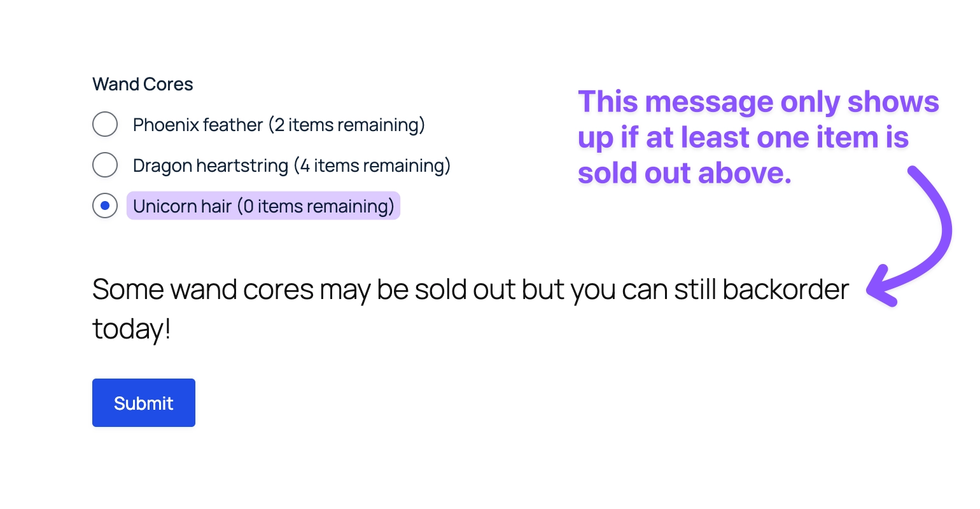Click the Submit button
The image size is (980, 509).
(144, 403)
